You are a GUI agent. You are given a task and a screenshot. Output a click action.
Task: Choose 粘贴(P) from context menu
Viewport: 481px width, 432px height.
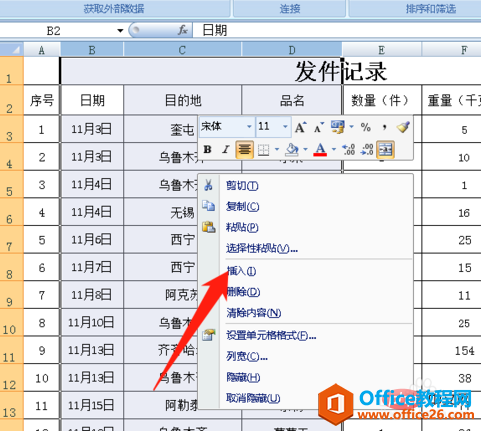tap(242, 227)
